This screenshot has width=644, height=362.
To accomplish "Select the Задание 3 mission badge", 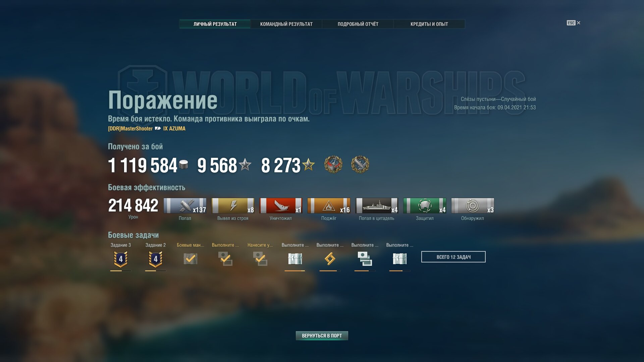I will point(121,259).
